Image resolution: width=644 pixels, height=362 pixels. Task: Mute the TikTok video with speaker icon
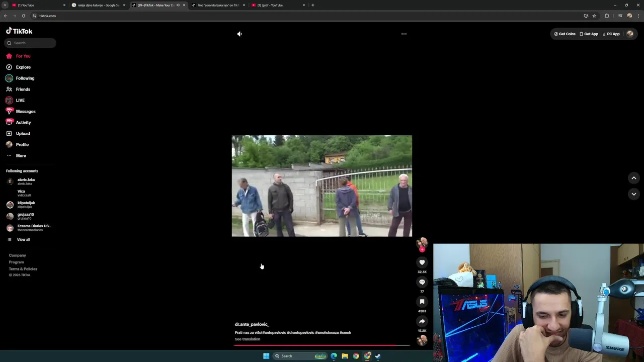coord(239,34)
